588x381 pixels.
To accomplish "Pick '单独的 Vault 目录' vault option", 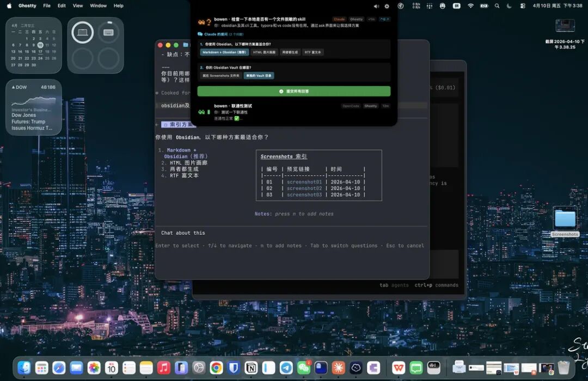I will point(259,75).
